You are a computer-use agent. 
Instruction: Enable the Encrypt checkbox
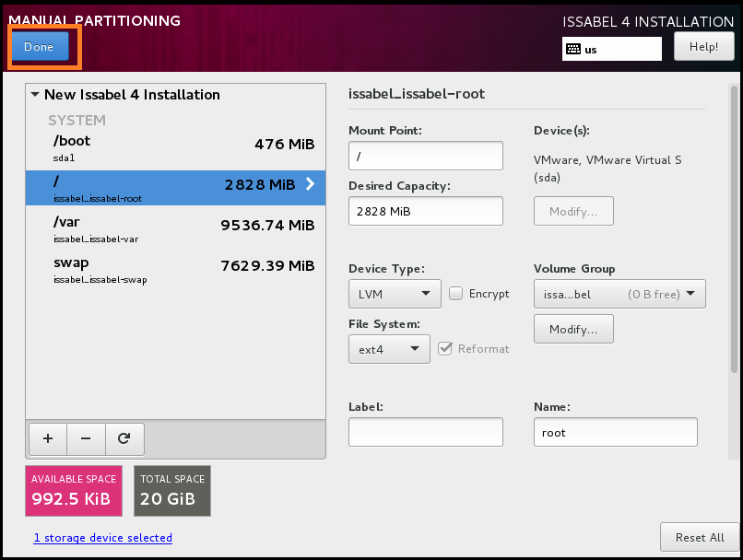pos(456,294)
